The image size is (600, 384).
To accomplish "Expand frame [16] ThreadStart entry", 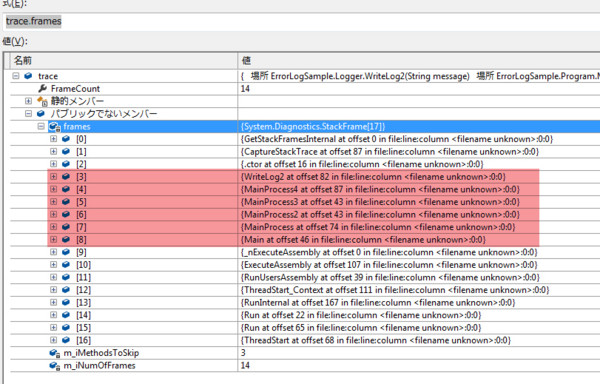I will click(54, 340).
